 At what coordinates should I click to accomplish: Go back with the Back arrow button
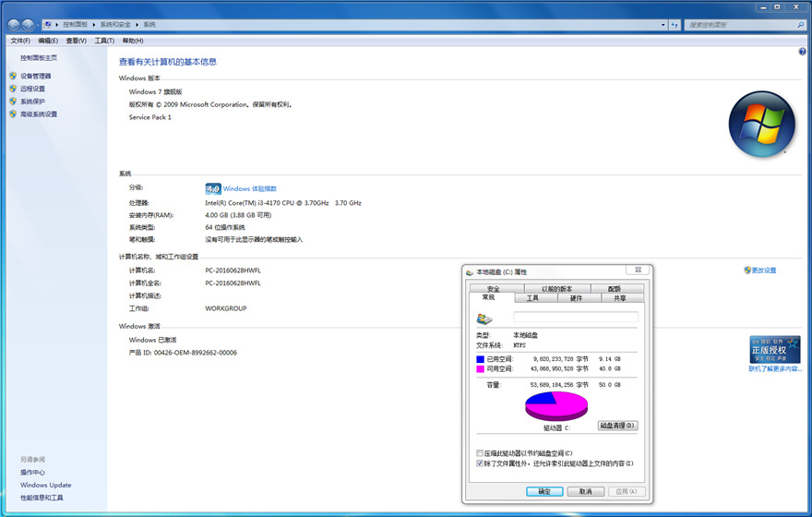point(14,24)
